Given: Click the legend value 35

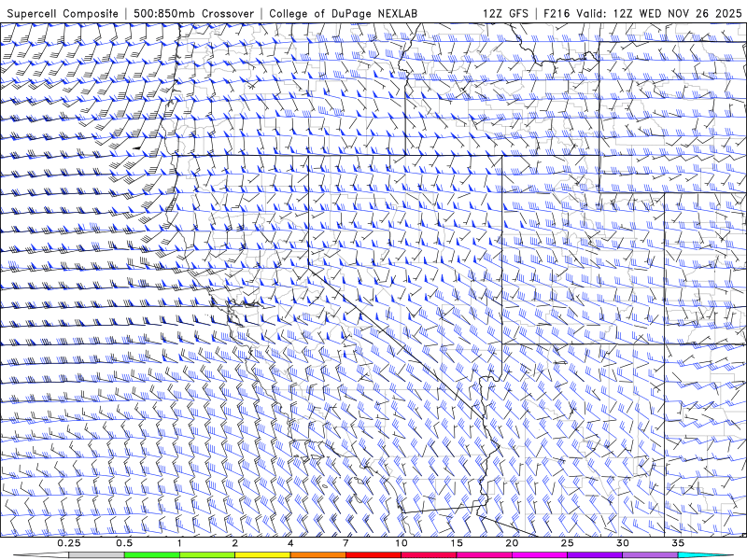Looking at the screenshot, I should pos(678,543).
